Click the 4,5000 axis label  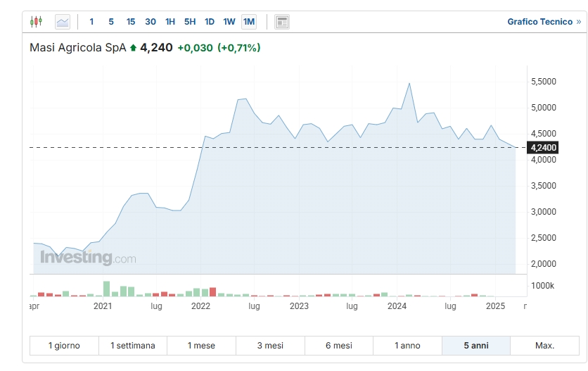(544, 134)
